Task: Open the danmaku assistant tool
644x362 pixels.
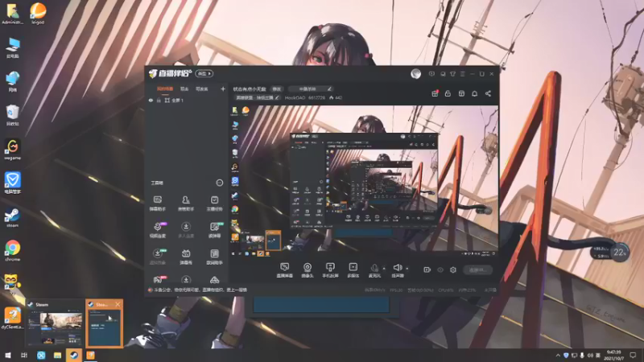Action: click(157, 204)
